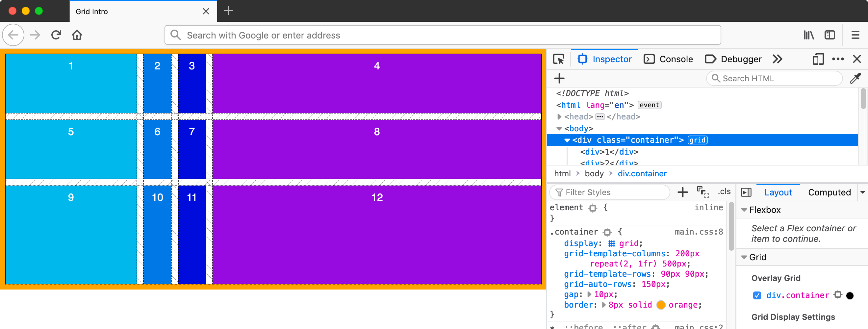
Task: Click the reload page button
Action: pyautogui.click(x=56, y=35)
